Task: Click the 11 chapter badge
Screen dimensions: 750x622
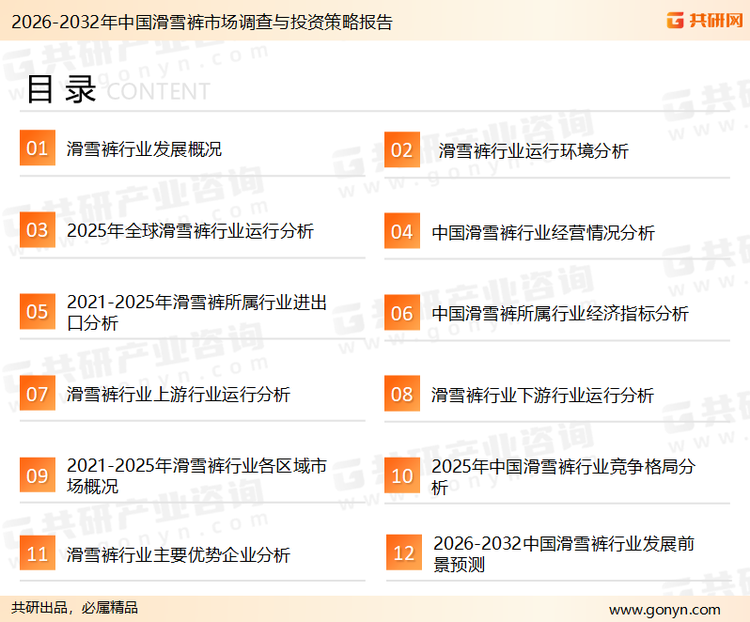Action: pos(37,553)
